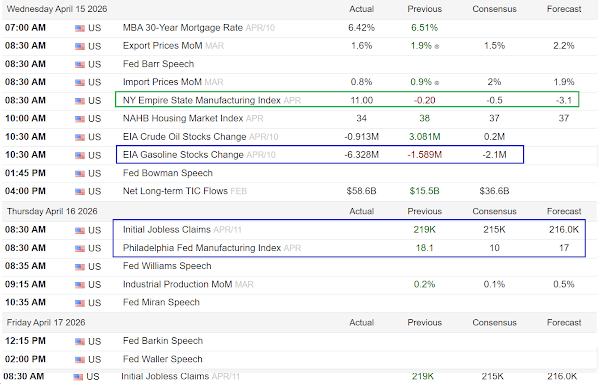600x391 pixels.
Task: Open Fed Waller Speech event
Action: 162,359
